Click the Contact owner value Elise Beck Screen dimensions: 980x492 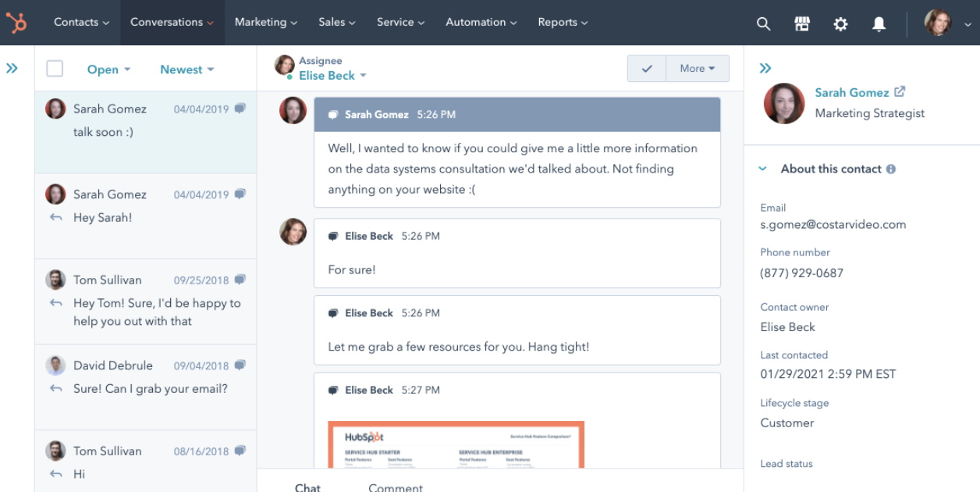point(788,327)
